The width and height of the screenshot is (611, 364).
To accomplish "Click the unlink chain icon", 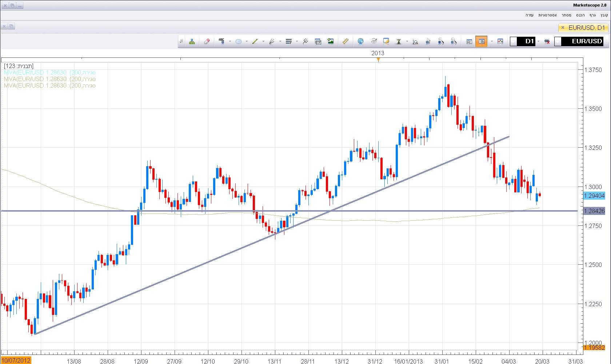I will 547,41.
